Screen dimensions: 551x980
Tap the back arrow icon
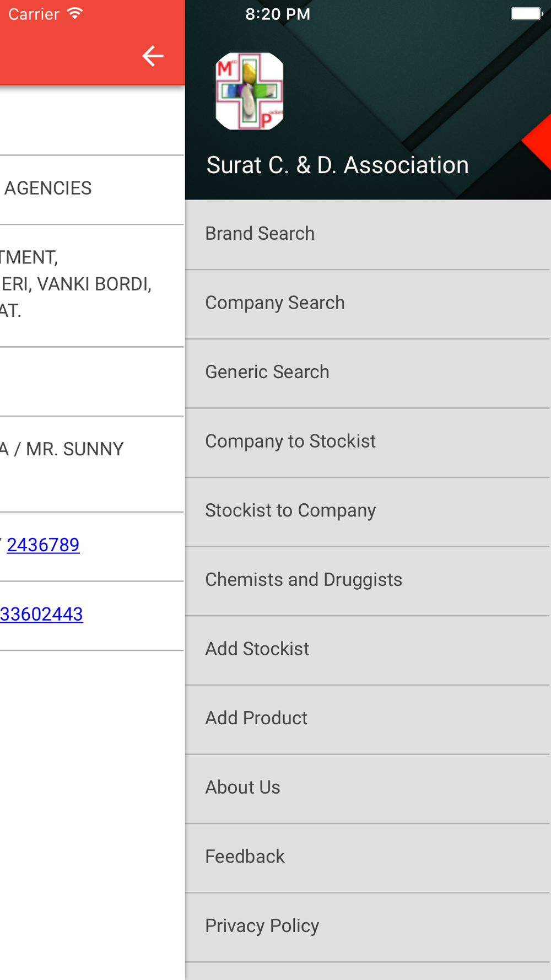tap(153, 56)
